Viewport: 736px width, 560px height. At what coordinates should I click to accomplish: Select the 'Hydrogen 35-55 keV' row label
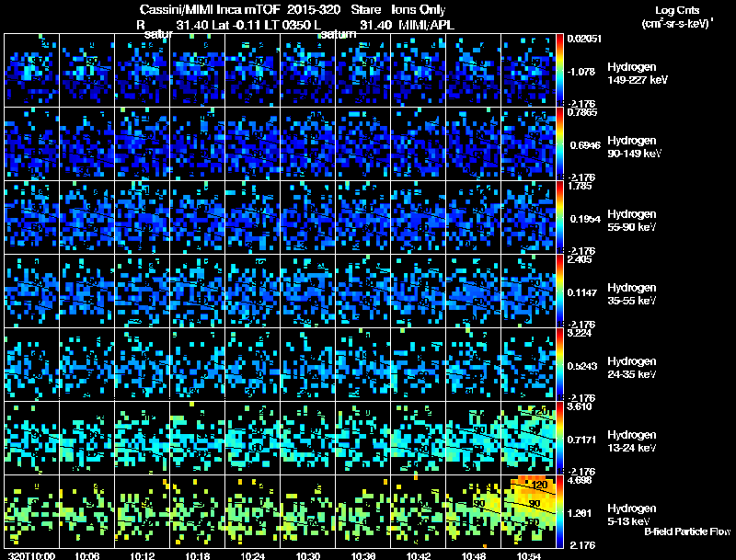click(632, 293)
